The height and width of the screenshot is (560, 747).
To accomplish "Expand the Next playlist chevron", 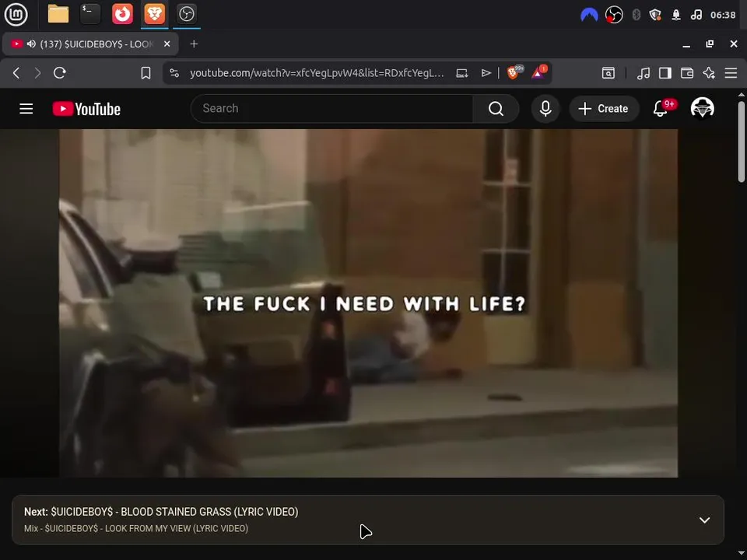I will [704, 520].
